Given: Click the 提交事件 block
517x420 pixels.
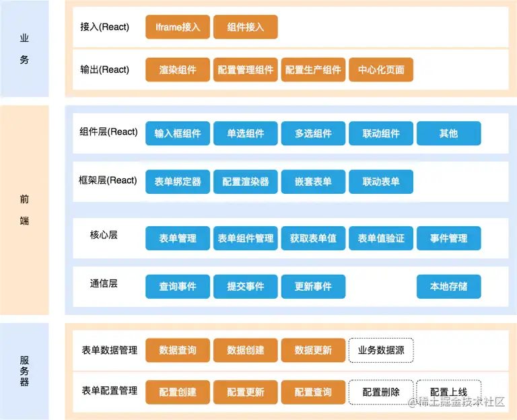Looking at the screenshot, I should click(246, 287).
